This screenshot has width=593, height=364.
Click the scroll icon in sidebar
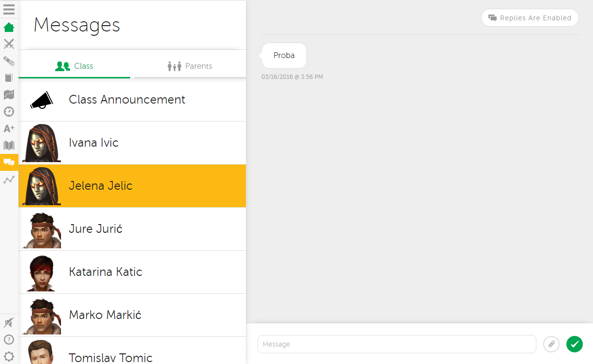tap(9, 61)
